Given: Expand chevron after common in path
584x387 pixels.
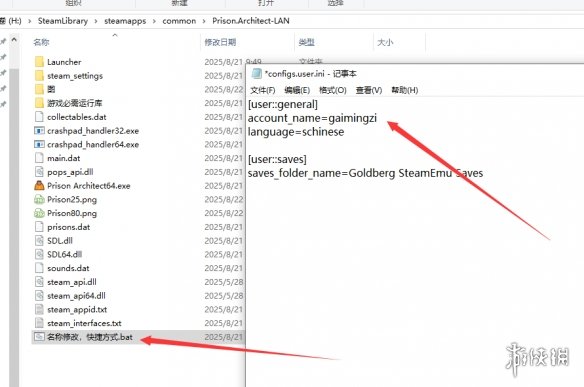Looking at the screenshot, I should (204, 21).
